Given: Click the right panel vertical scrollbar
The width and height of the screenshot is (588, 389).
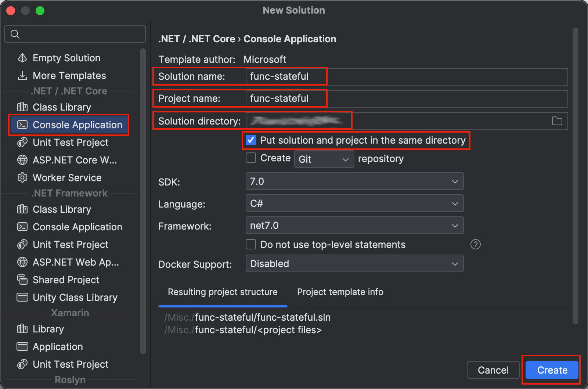Looking at the screenshot, I should 575,176.
